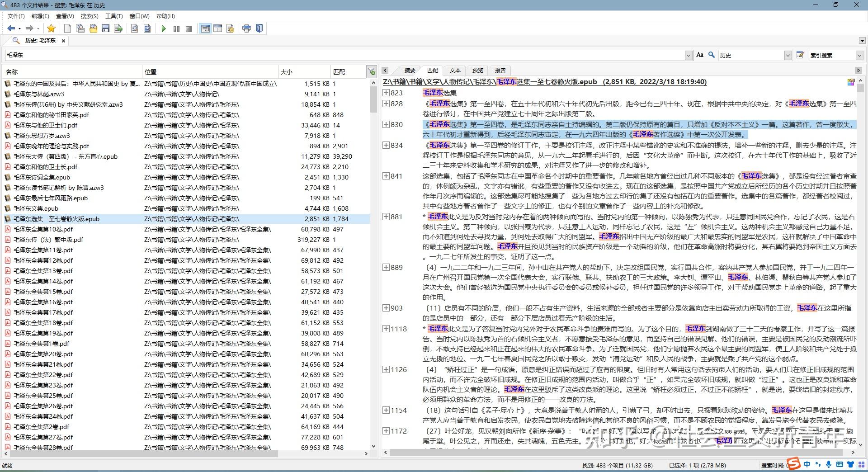Start the search with green play icon

point(164,28)
